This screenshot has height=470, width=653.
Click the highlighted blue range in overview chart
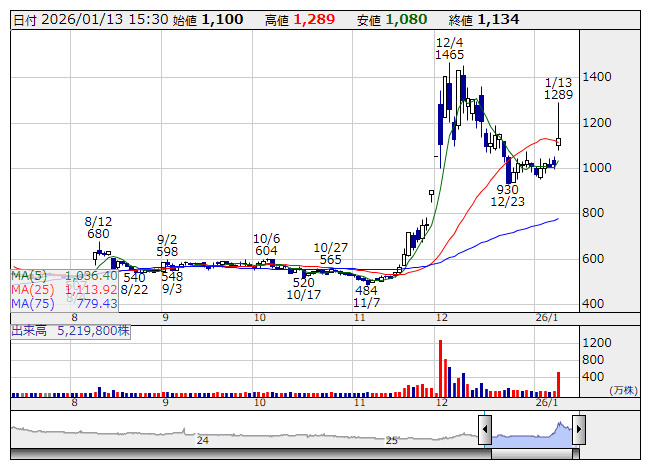(531, 434)
